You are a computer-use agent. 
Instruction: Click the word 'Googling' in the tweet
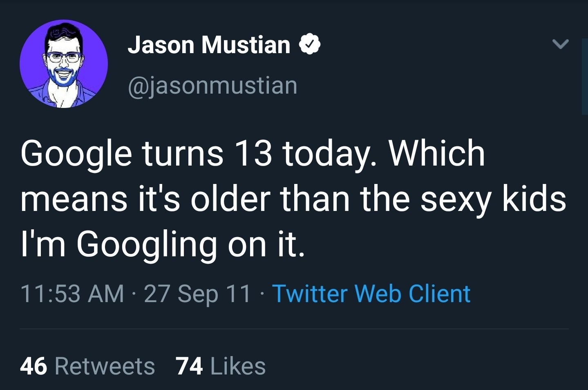click(x=147, y=244)
